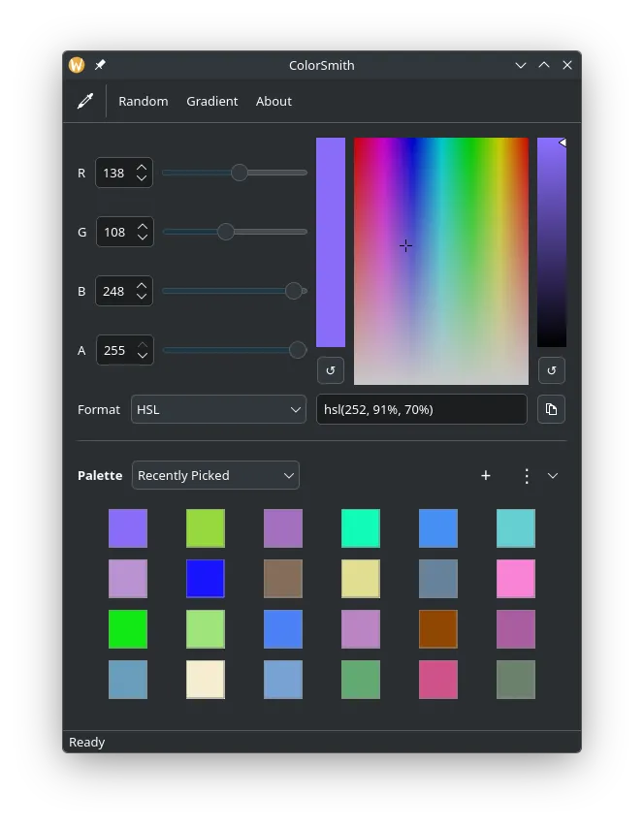The image size is (644, 827).
Task: Click the R value input field showing 138
Action: point(124,173)
